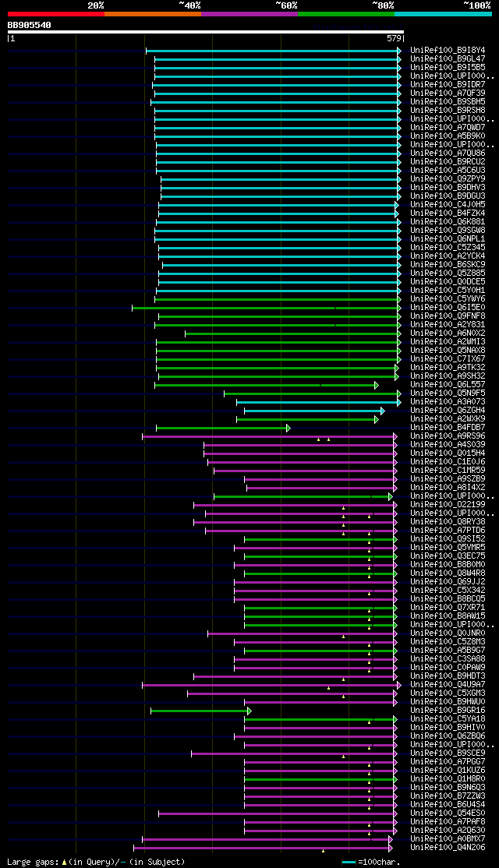This screenshot has width=499, height=868.
Task: Select the UniRef100_C1MR59 label
Action: [x=448, y=471]
